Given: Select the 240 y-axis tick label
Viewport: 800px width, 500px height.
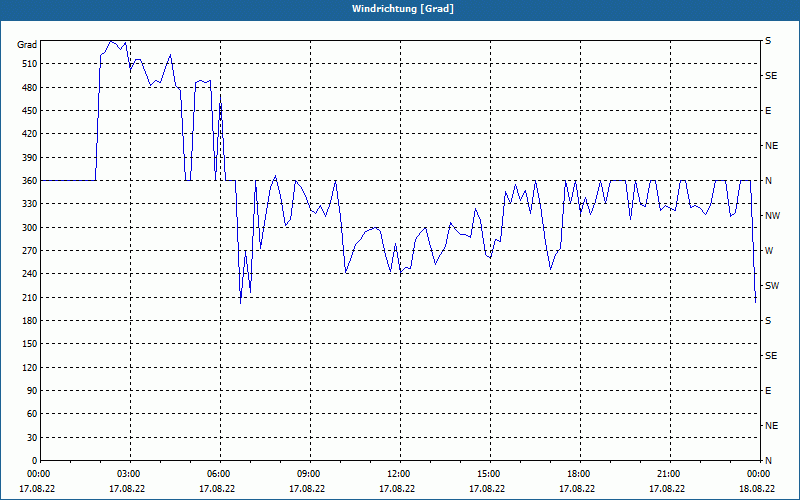Looking at the screenshot, I should tap(30, 274).
